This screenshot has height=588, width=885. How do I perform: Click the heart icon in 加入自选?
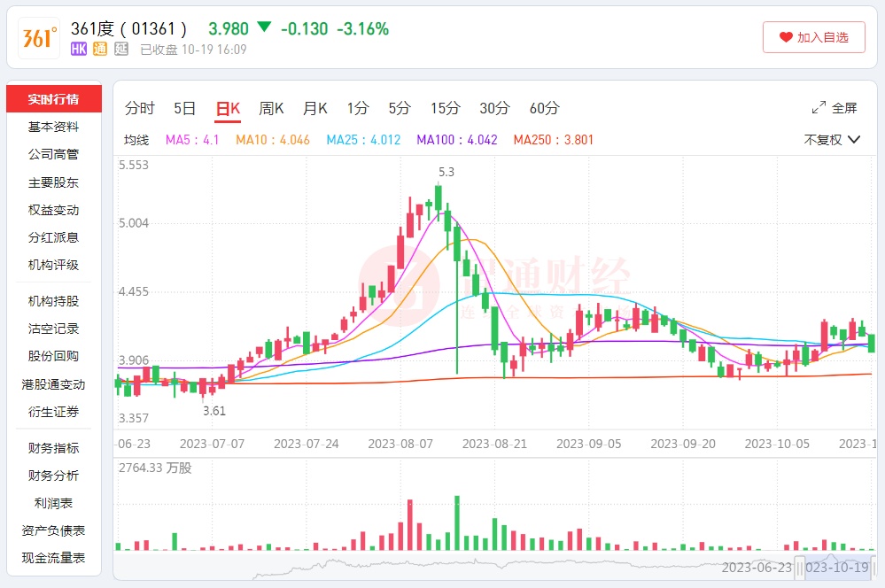(786, 37)
